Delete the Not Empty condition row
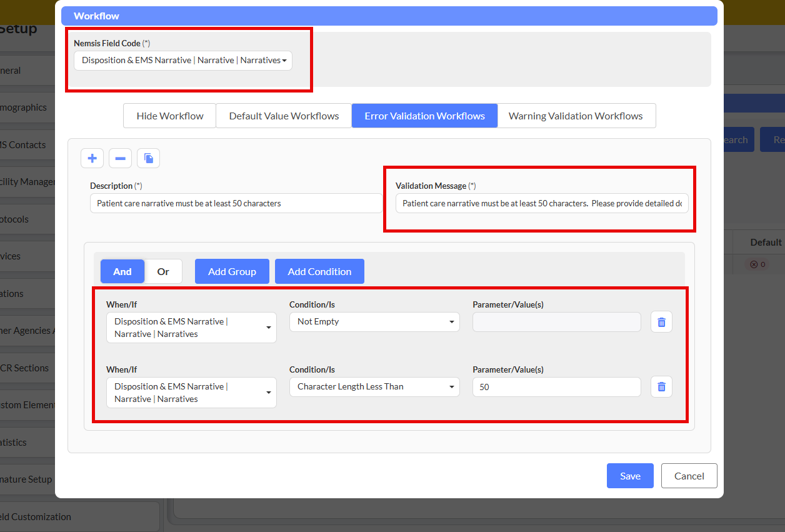 [x=661, y=322]
